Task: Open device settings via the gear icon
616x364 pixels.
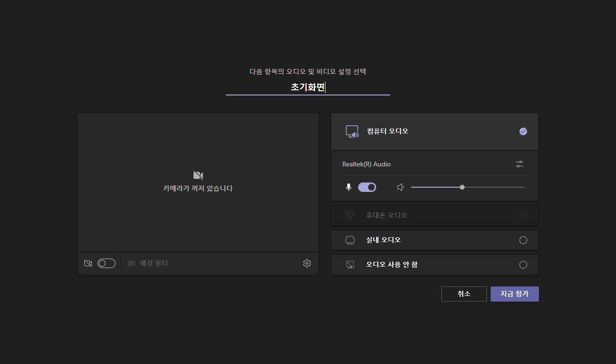Action: click(x=307, y=263)
